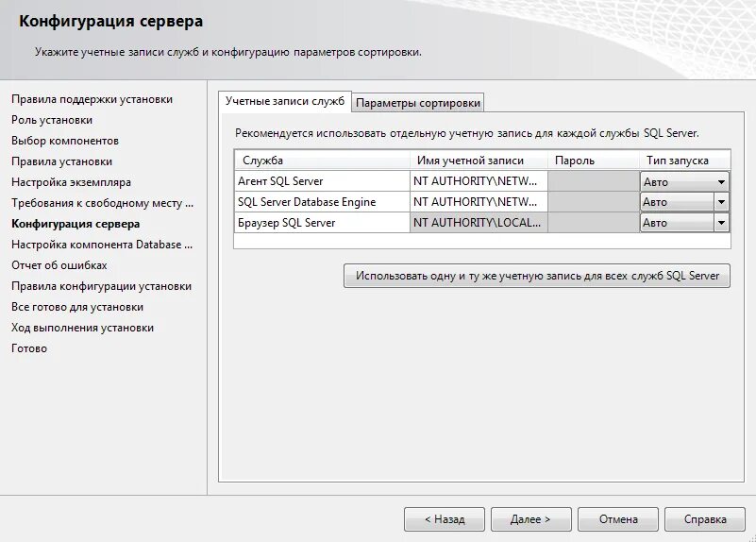The height and width of the screenshot is (542, 756).
Task: Select the Агент SQL Server service row name
Action: tap(322, 181)
